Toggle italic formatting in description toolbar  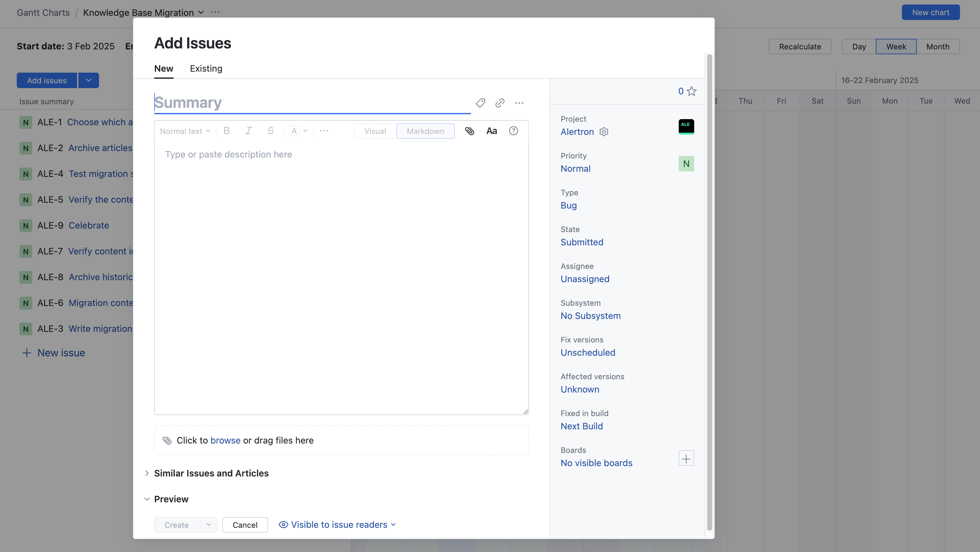point(248,131)
